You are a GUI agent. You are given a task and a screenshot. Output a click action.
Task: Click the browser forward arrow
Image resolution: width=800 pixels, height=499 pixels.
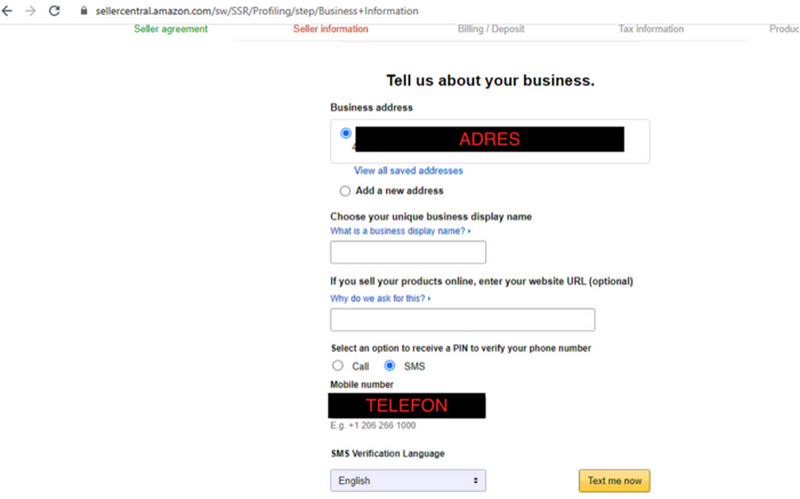[x=31, y=11]
